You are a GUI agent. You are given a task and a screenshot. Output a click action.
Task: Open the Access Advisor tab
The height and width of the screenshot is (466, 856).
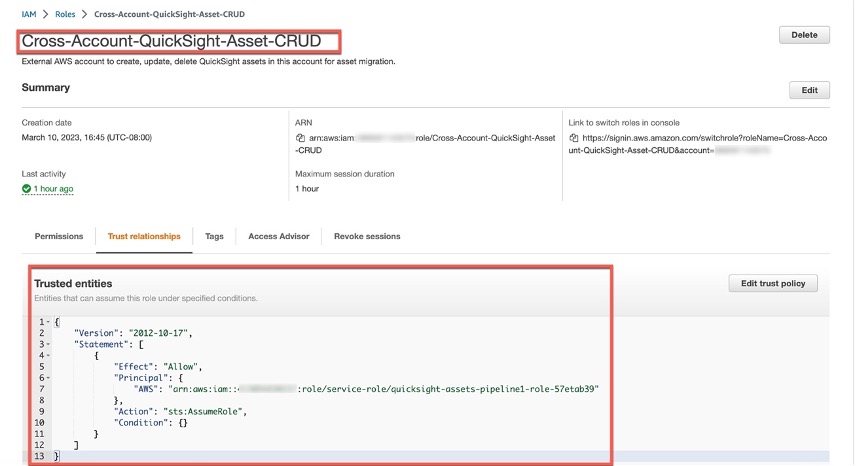click(279, 236)
